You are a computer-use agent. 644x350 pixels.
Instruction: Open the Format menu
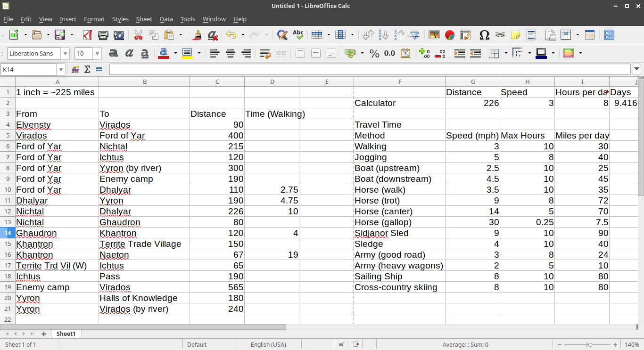[94, 19]
